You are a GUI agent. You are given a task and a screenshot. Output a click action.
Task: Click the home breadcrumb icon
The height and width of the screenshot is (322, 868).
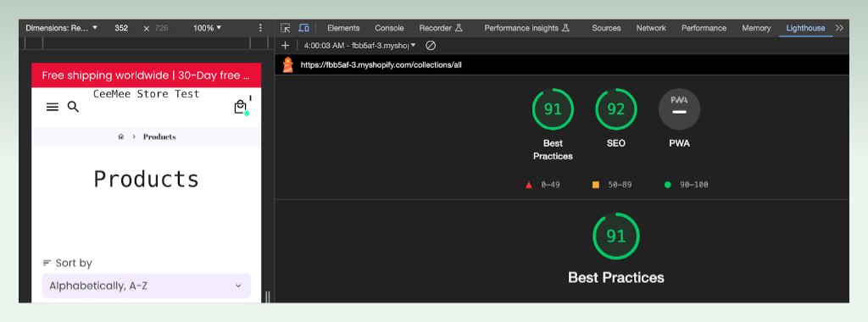[120, 136]
